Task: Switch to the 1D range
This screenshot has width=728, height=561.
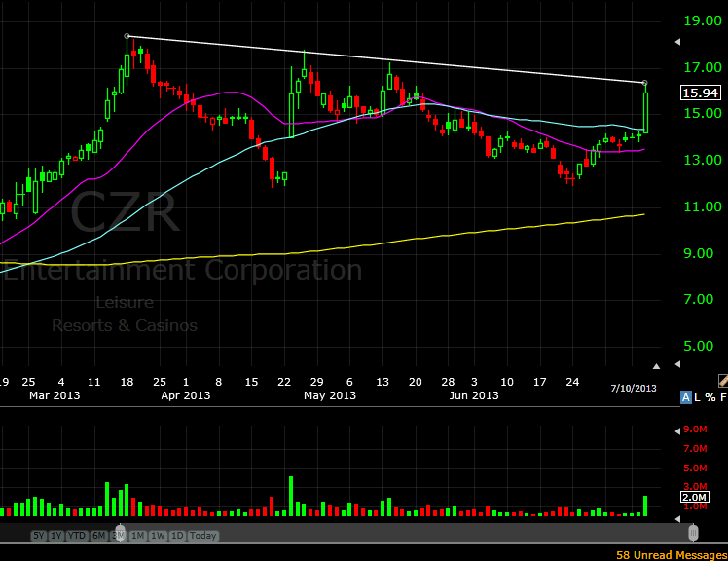Action: coord(177,536)
